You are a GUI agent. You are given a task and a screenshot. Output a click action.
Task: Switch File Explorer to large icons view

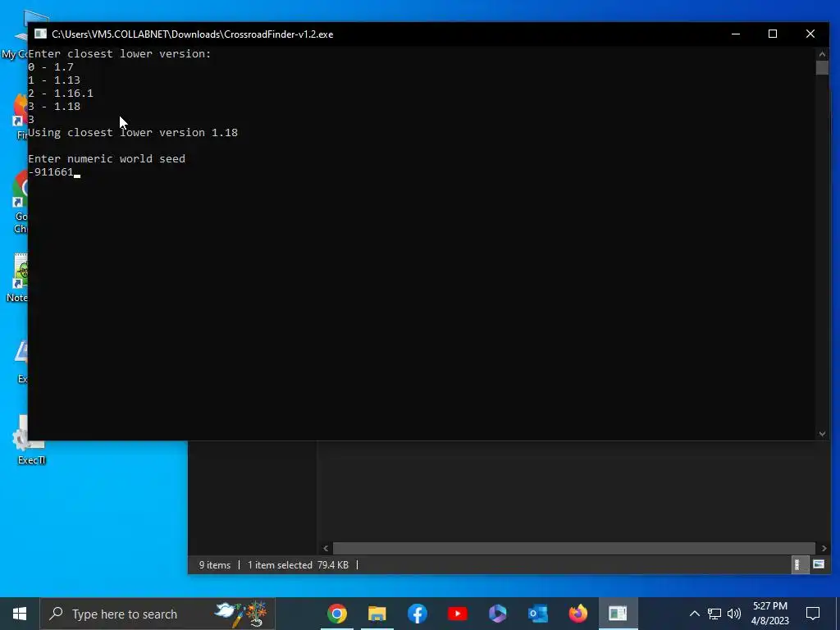[x=819, y=564]
